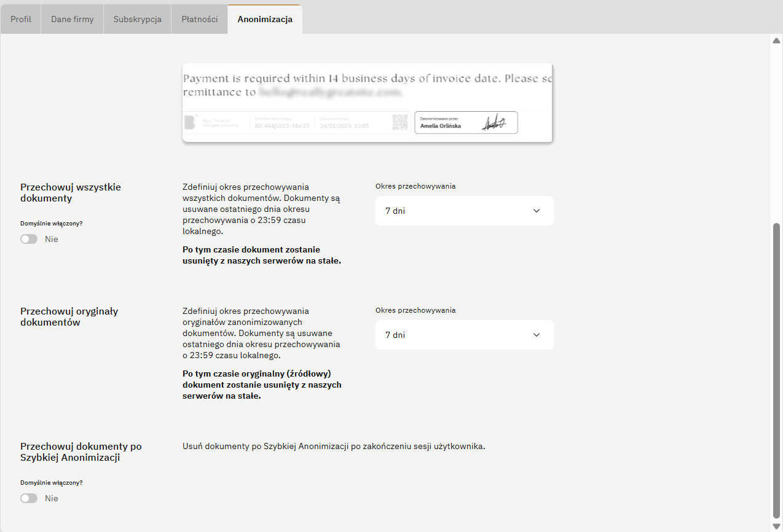Switch to the Profil tab
783x532 pixels.
pos(21,19)
